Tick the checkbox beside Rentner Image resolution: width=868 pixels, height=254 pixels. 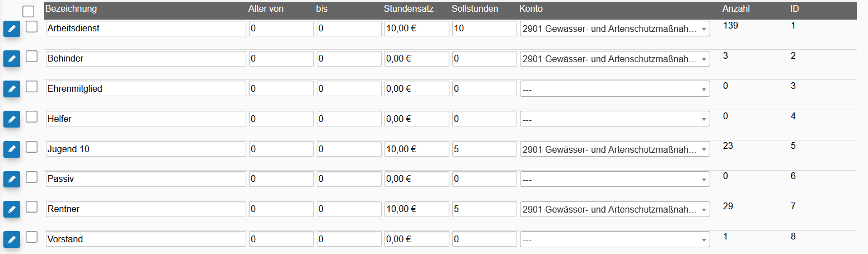point(32,208)
